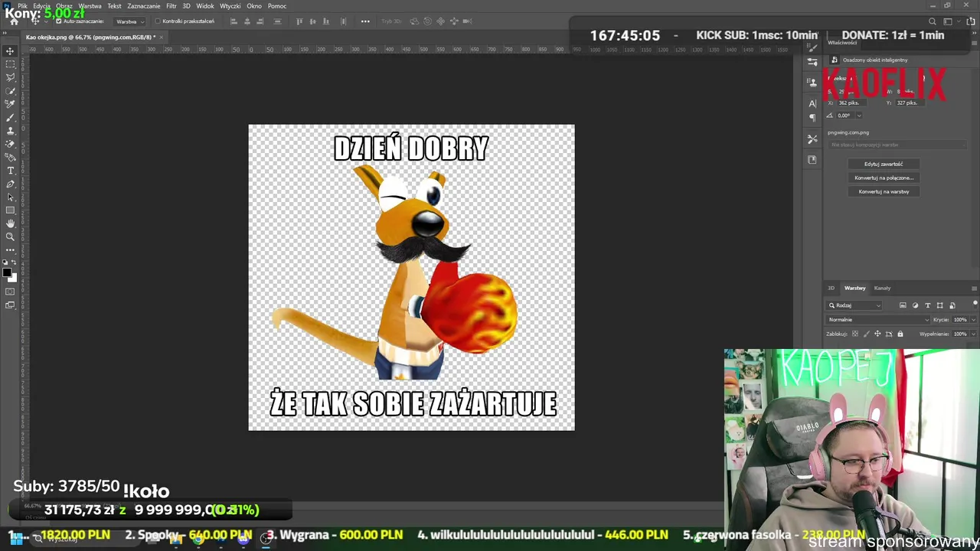This screenshot has width=980, height=551.
Task: Click the background color swatch
Action: (14, 279)
